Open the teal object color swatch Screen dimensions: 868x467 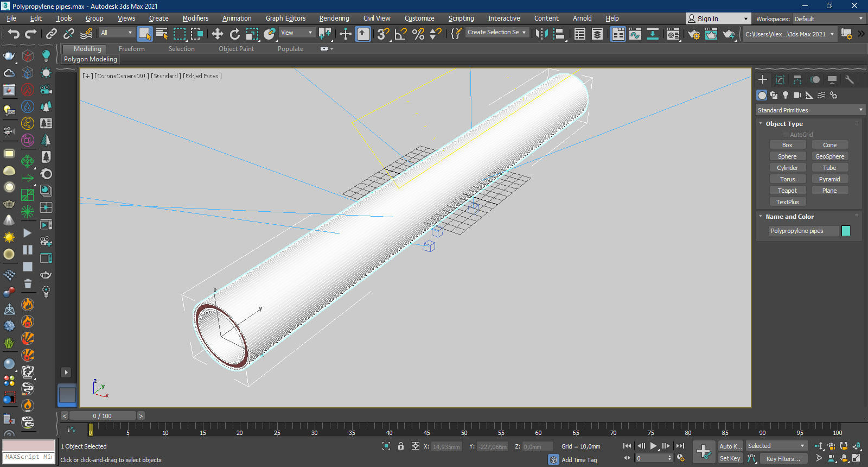(846, 231)
